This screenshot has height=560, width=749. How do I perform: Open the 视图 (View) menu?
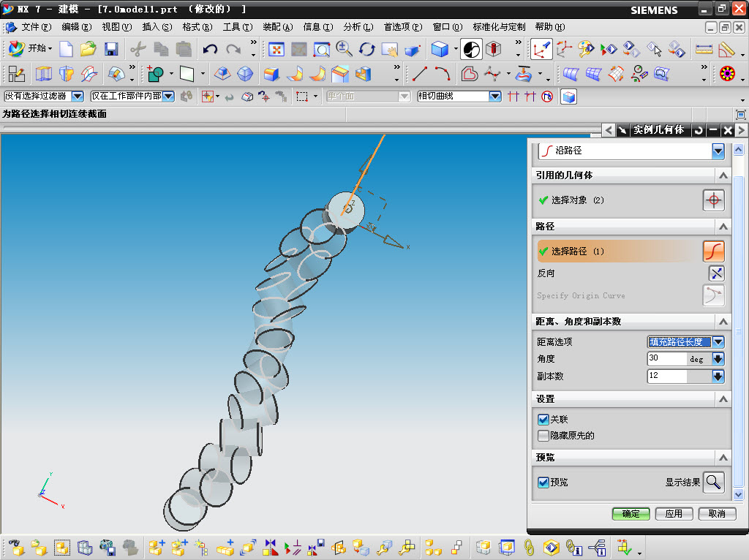[x=116, y=27]
